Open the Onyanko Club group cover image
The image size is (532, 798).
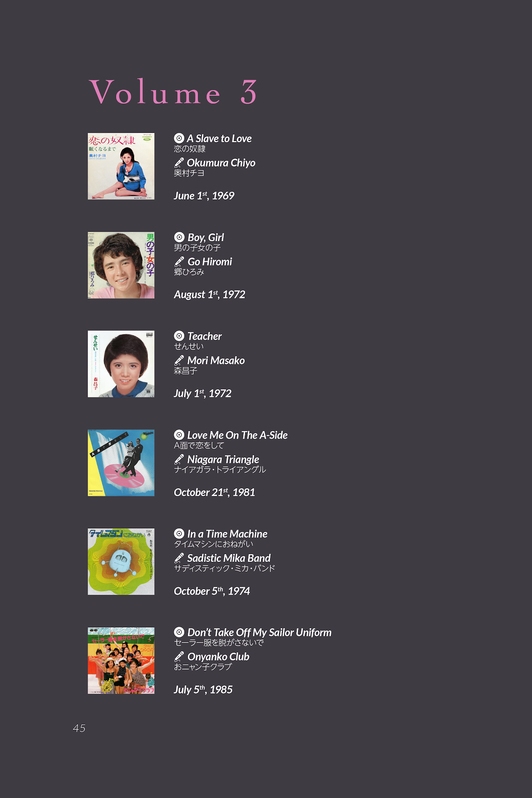point(121,660)
